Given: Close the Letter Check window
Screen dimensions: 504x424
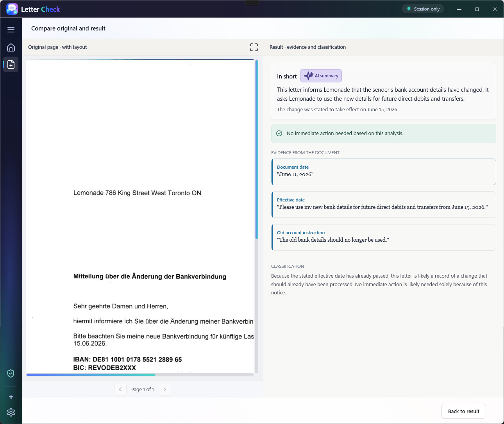Looking at the screenshot, I should (x=495, y=9).
